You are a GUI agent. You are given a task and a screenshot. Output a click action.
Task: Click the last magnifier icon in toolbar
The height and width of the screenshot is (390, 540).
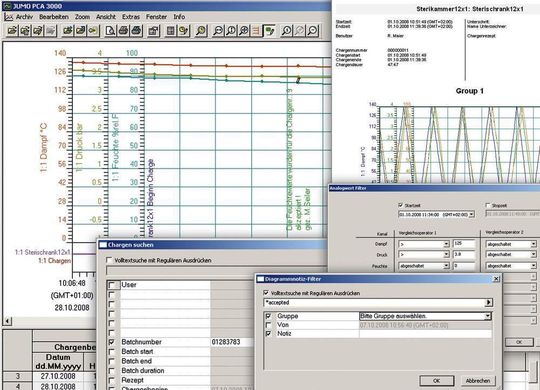[x=313, y=31]
